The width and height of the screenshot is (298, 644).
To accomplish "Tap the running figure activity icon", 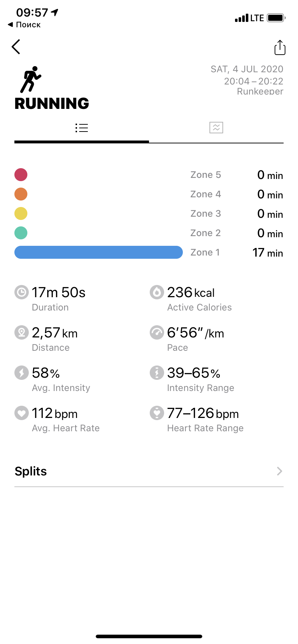I will point(30,79).
